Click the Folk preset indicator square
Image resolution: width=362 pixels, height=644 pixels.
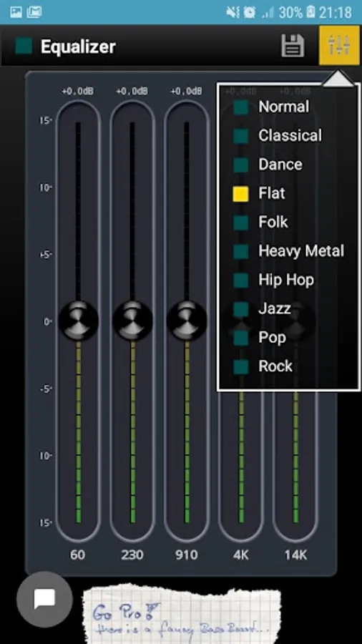[x=241, y=223]
